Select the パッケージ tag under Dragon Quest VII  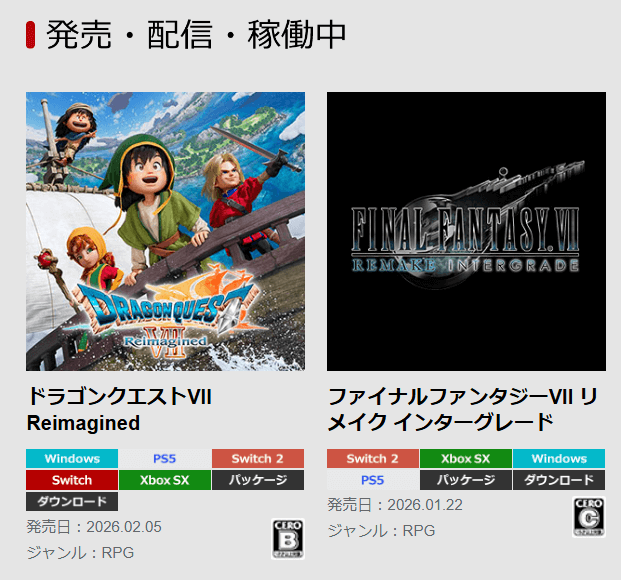pyautogui.click(x=258, y=480)
